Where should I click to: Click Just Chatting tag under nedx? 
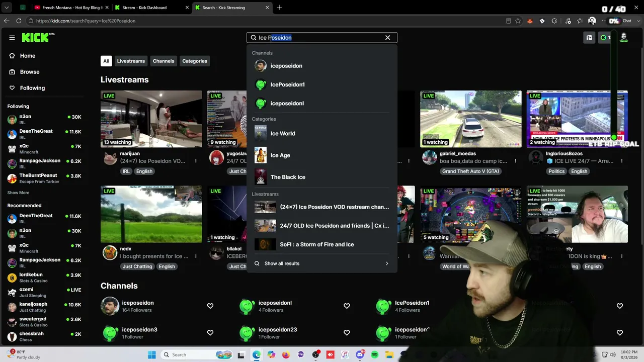(x=137, y=266)
